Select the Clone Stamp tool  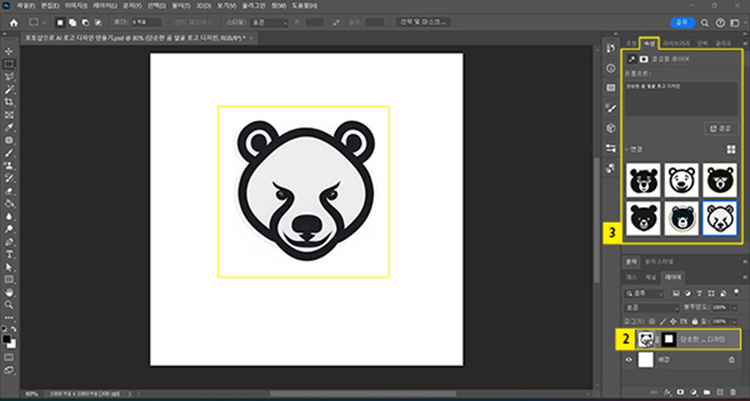click(x=9, y=166)
